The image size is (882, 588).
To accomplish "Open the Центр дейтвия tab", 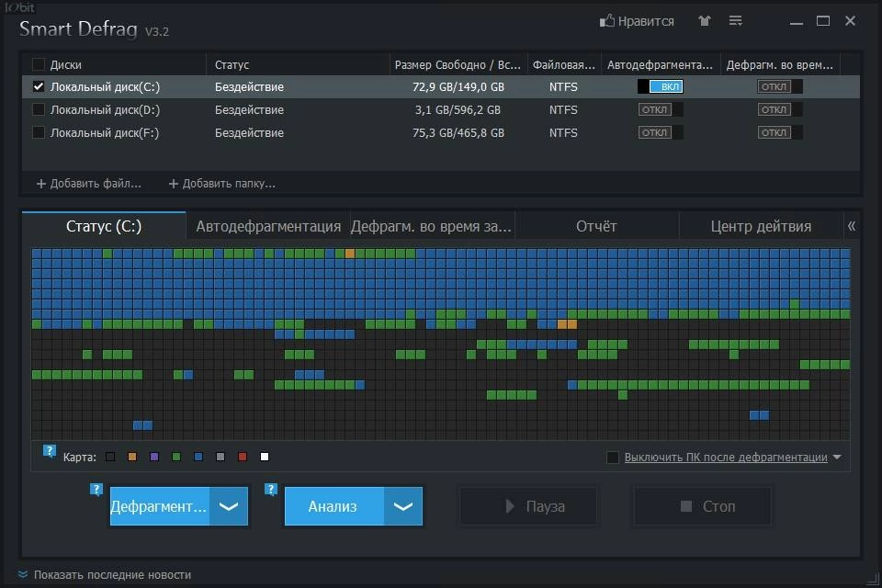I will click(761, 226).
